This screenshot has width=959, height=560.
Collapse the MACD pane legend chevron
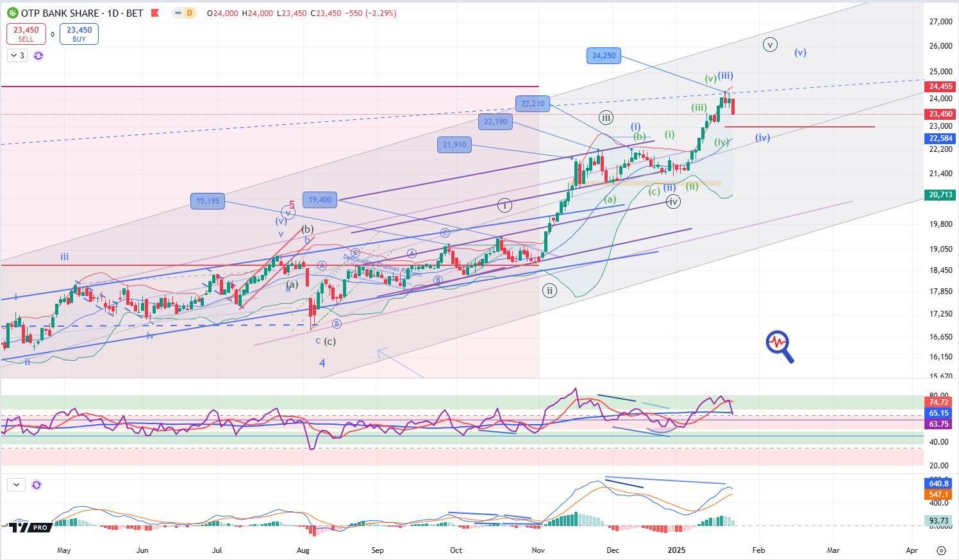[16, 485]
